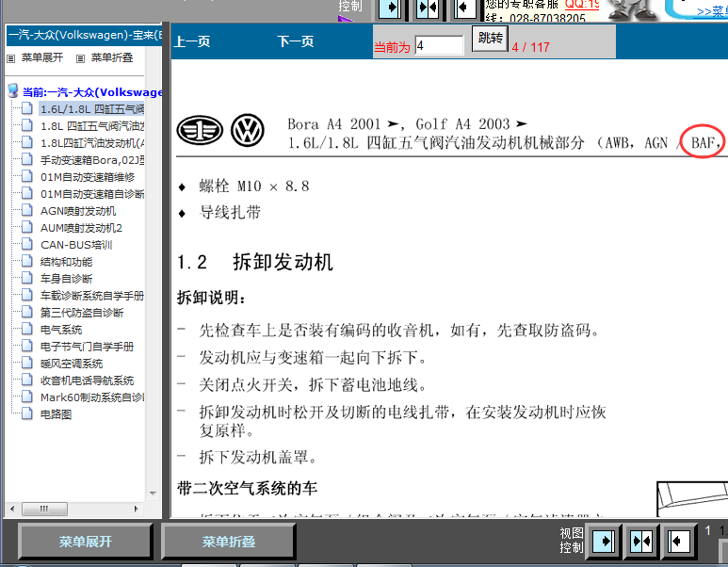This screenshot has height=567, width=728.
Task: Click the bottom 菜单折叠 button
Action: pyautogui.click(x=229, y=542)
